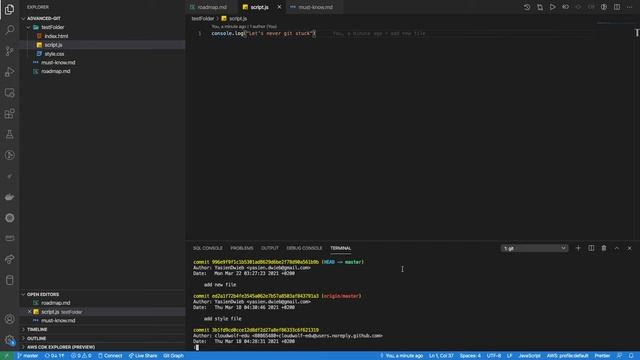Split the terminal panel
This screenshot has height=360, width=640.
591,248
